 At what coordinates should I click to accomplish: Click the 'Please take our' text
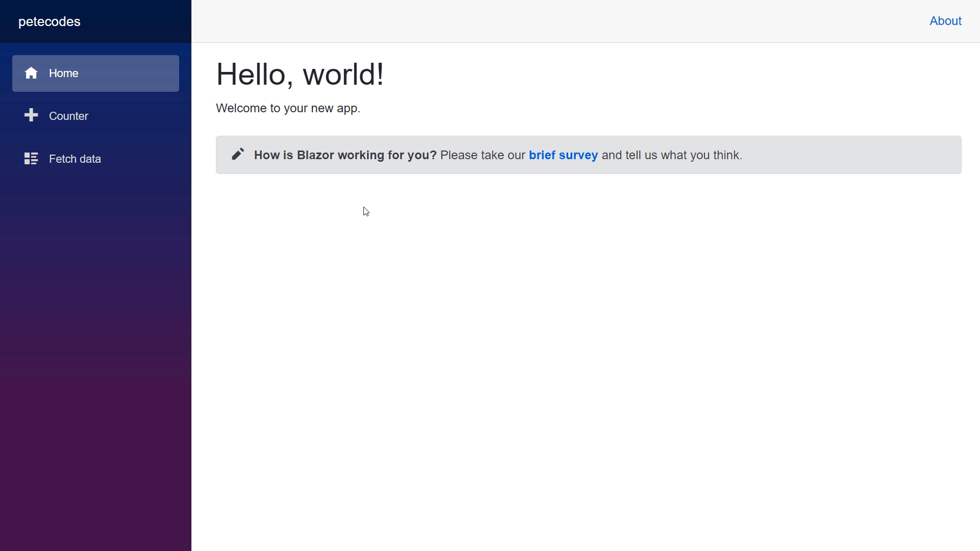pyautogui.click(x=482, y=155)
